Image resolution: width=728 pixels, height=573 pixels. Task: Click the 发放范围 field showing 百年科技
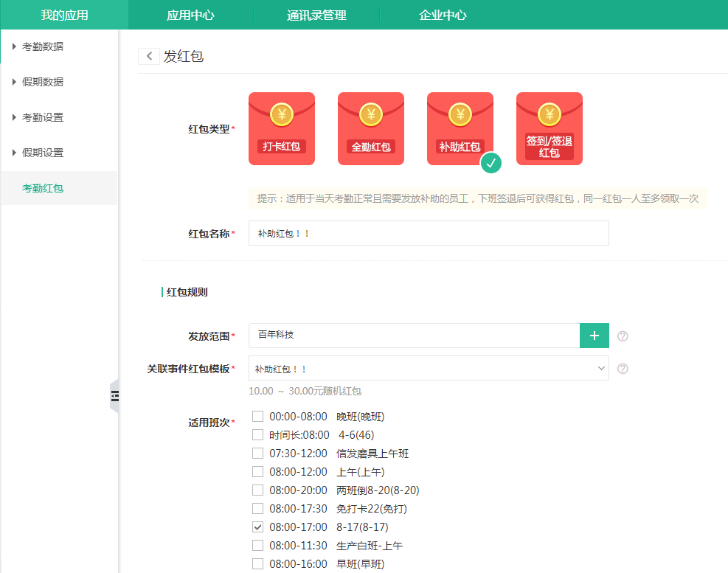point(414,336)
